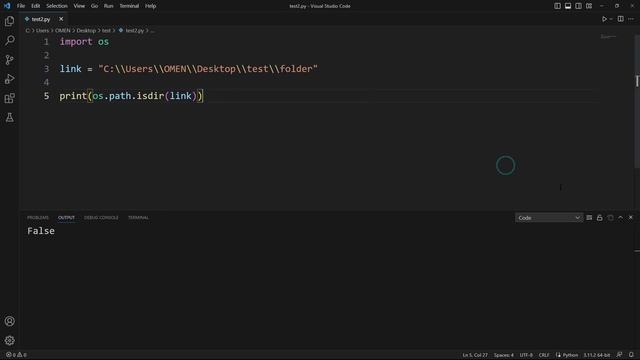The height and width of the screenshot is (360, 640).
Task: Close the bottom panel
Action: pos(631,218)
